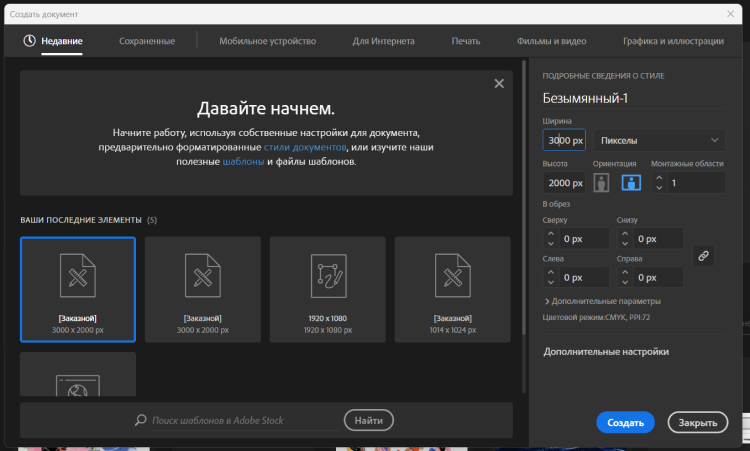Click the Создать button

625,422
